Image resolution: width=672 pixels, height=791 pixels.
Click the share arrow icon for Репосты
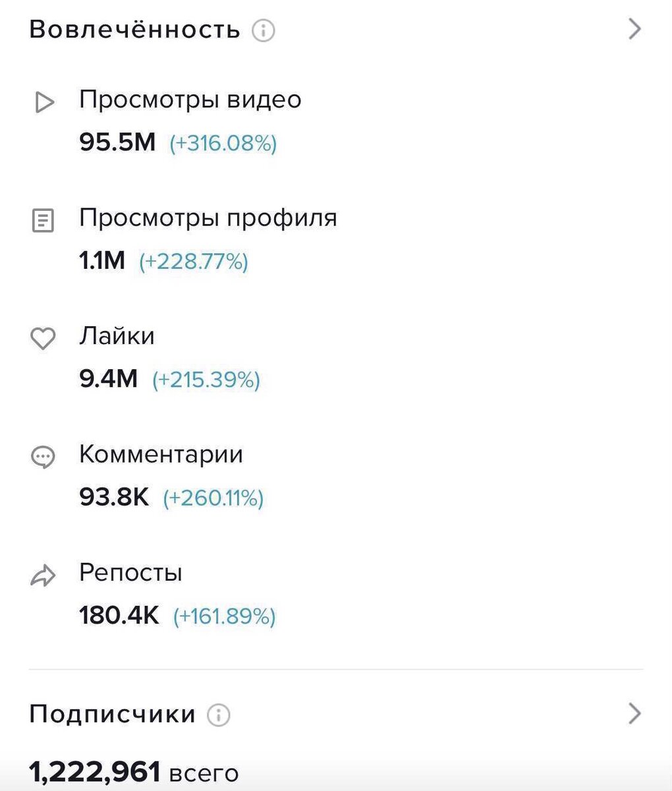click(43, 575)
